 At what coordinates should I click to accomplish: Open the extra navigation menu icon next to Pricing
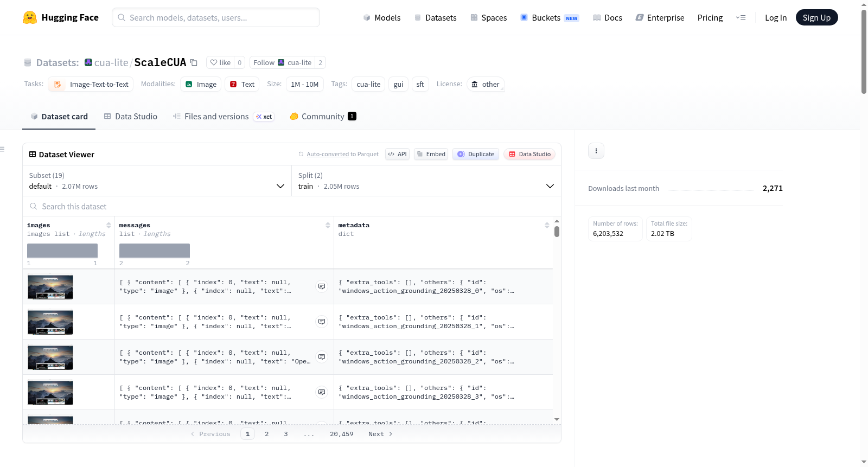741,17
